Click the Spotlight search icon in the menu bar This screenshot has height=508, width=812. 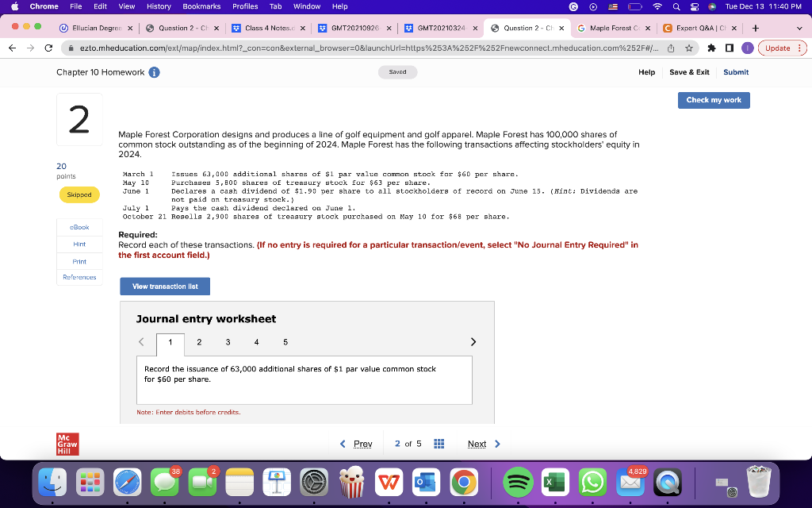click(x=676, y=6)
